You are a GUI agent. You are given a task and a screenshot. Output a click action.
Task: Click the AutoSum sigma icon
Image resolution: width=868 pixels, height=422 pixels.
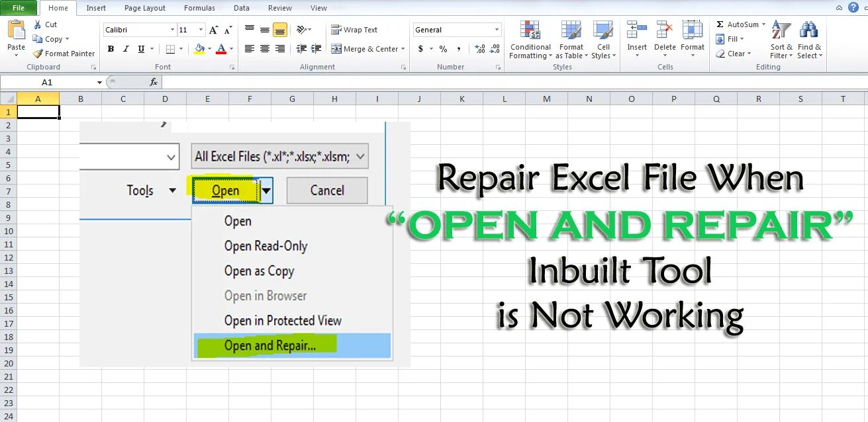pos(720,24)
